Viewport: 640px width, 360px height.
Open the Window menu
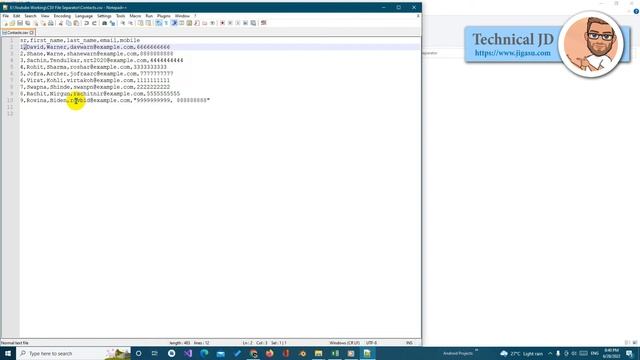[182, 16]
